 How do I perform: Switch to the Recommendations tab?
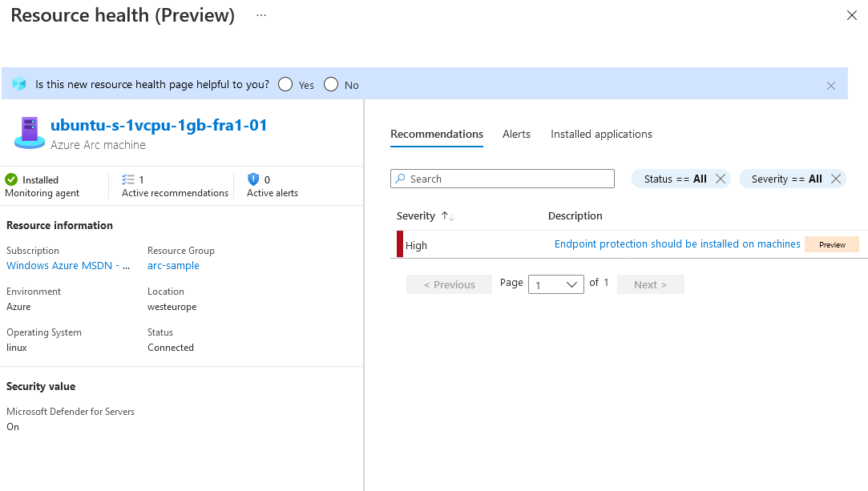437,135
